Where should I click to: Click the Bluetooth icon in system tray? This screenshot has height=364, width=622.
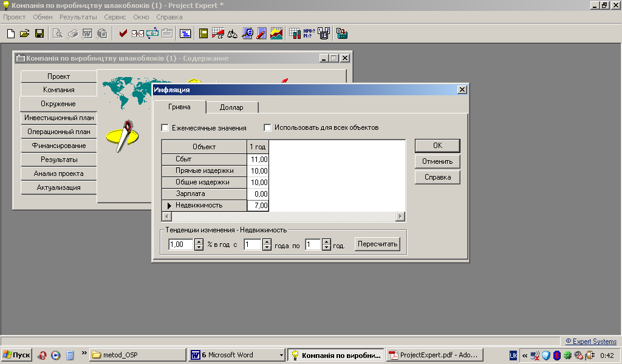(x=556, y=356)
